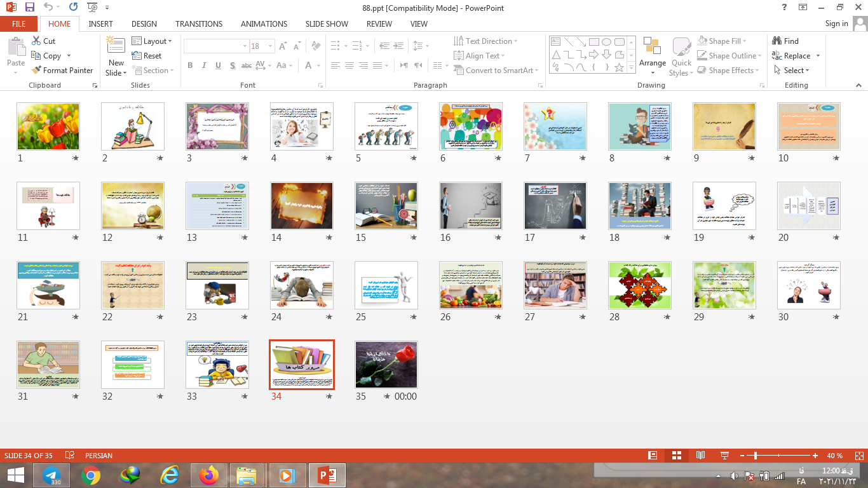Click the Sign in link
868x488 pixels.
tap(836, 24)
